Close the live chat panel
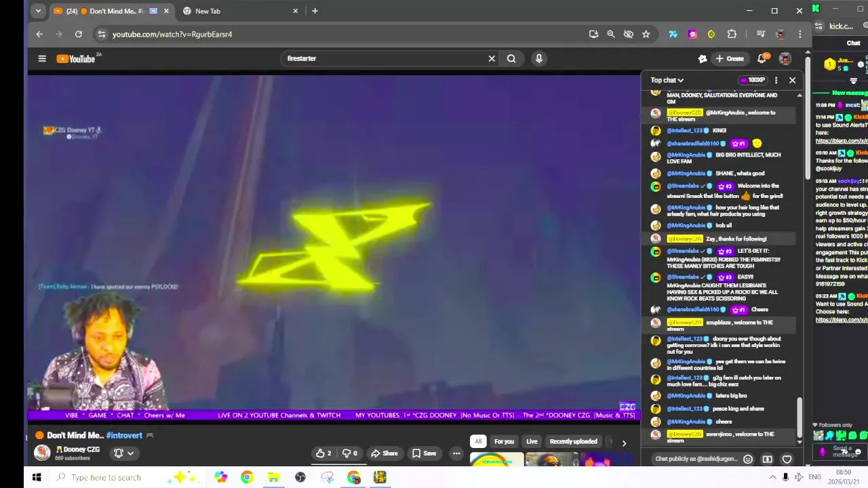The height and width of the screenshot is (488, 868). (x=792, y=80)
